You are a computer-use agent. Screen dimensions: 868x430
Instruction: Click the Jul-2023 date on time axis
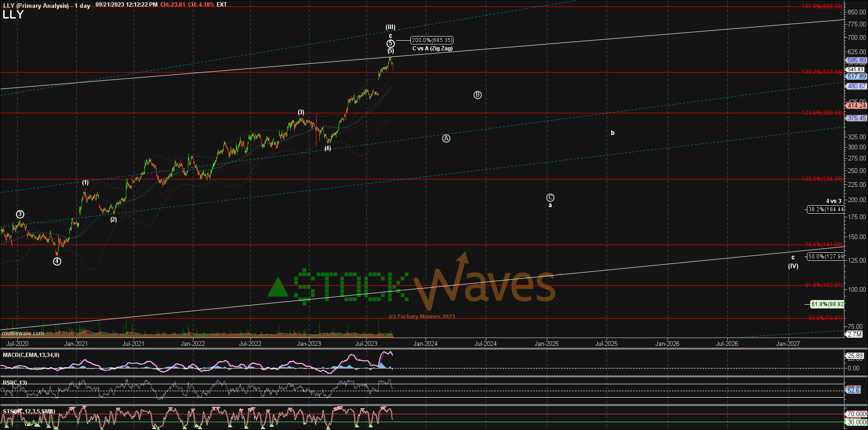[x=366, y=344]
